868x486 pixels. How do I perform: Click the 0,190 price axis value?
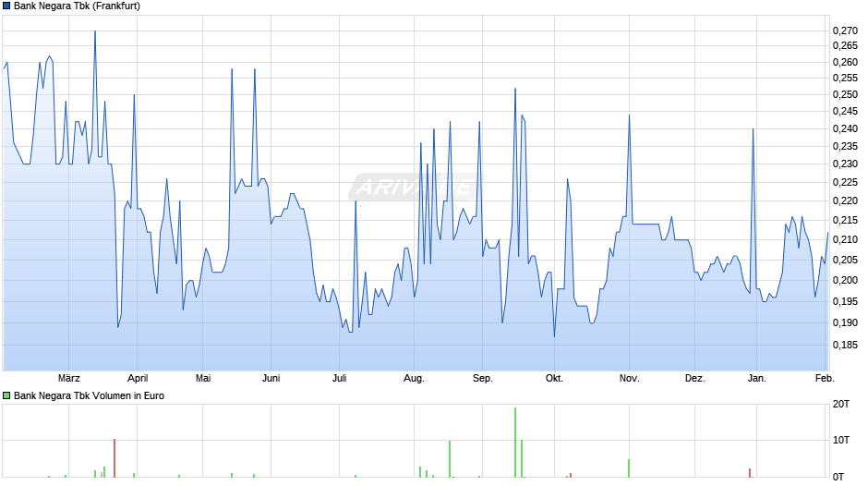[845, 322]
